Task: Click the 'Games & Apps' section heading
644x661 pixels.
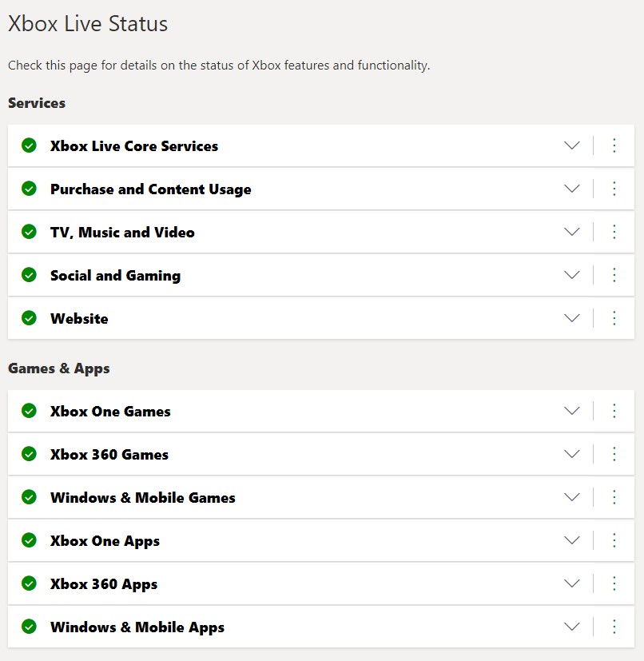Action: pyautogui.click(x=58, y=368)
